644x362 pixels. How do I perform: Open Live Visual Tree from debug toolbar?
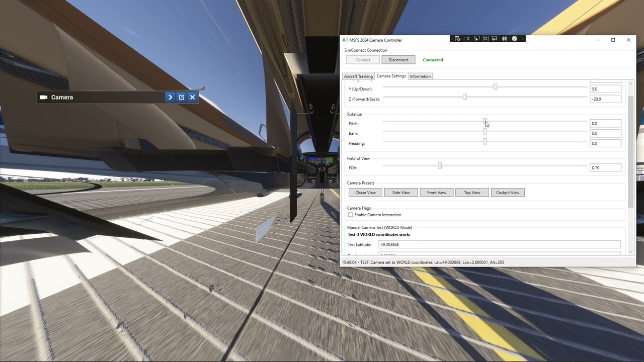(x=457, y=39)
